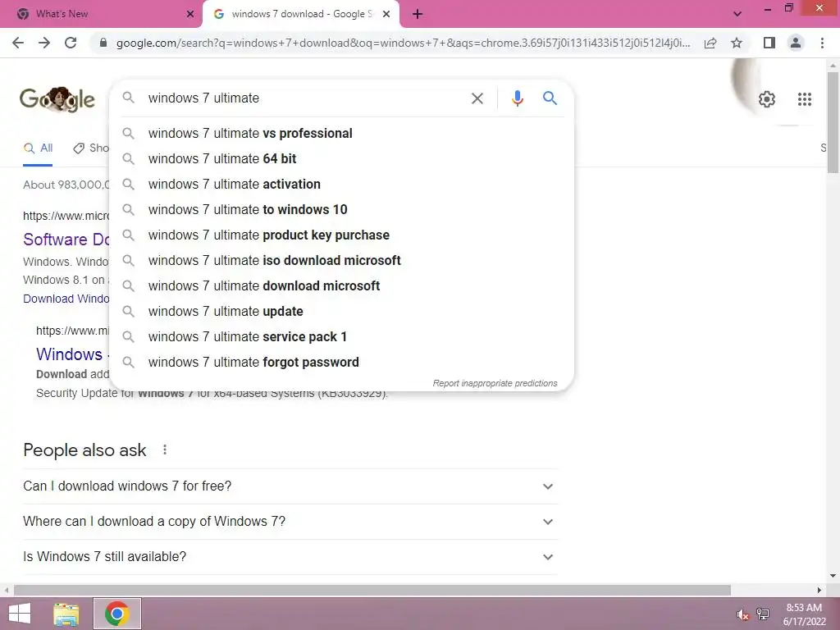Viewport: 840px width, 630px height.
Task: Expand 'Can I download windows 7 for free?'
Action: pyautogui.click(x=290, y=486)
